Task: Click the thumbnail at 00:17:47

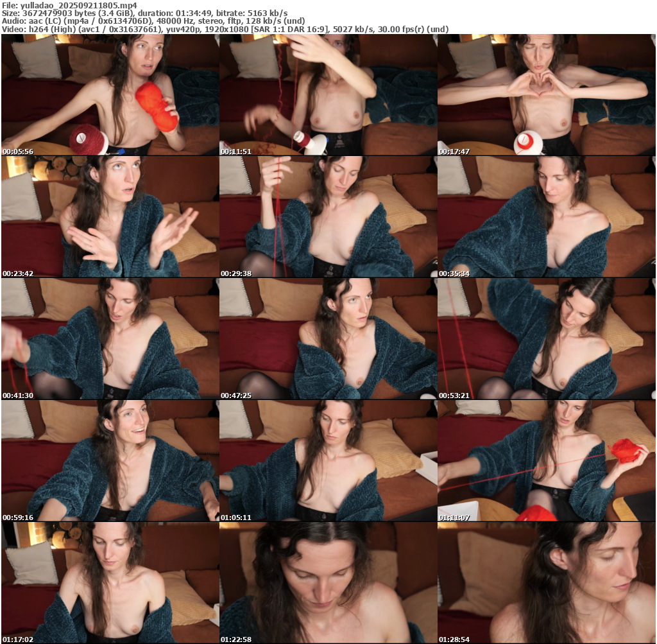Action: (x=546, y=95)
